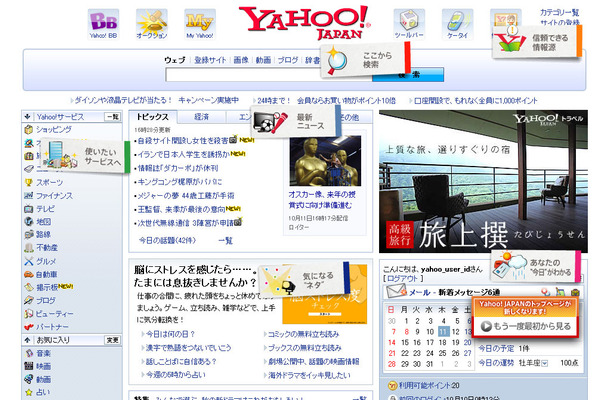Select date 21 in the calendar
Viewport: 610px width, 400px height.
pyautogui.click(x=392, y=353)
